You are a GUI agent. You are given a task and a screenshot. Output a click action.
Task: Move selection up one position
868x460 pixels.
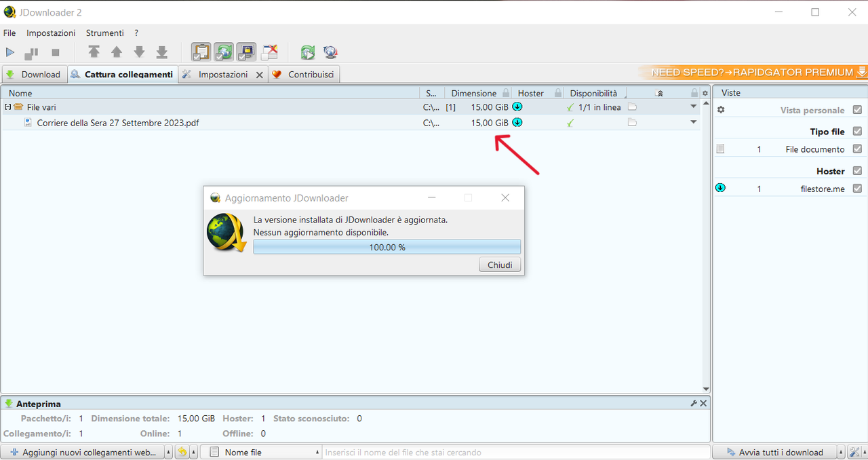(117, 52)
